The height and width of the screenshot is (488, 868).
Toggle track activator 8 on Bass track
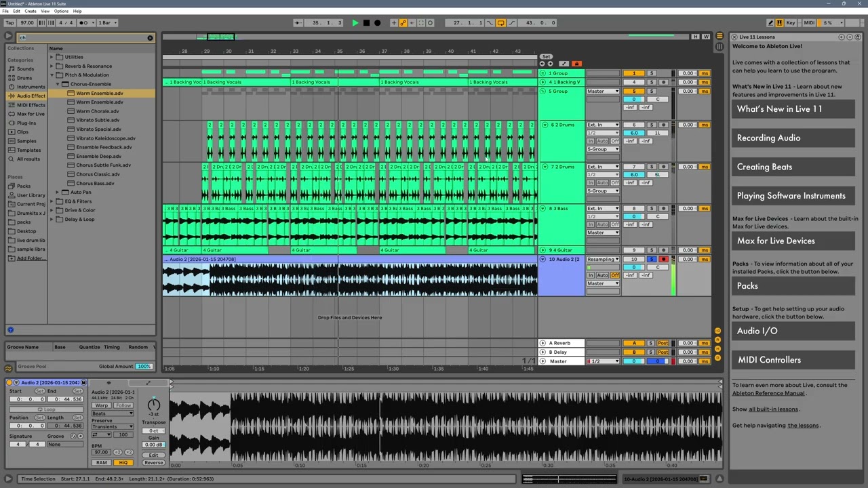tap(634, 209)
